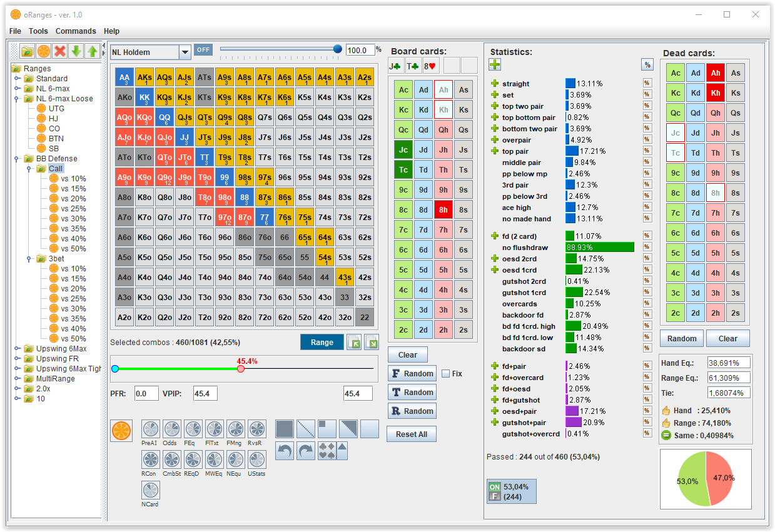Click the T Random turn button
The width and height of the screenshot is (775, 532).
412,392
